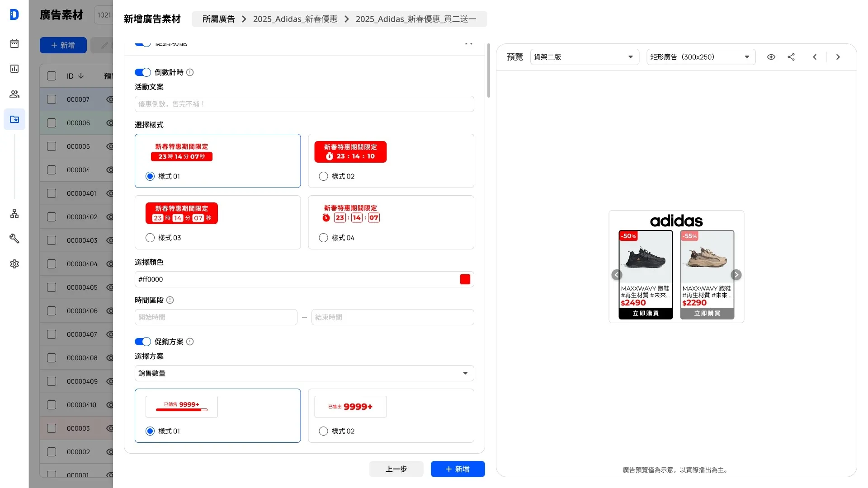Click the ID column sort arrow

81,76
